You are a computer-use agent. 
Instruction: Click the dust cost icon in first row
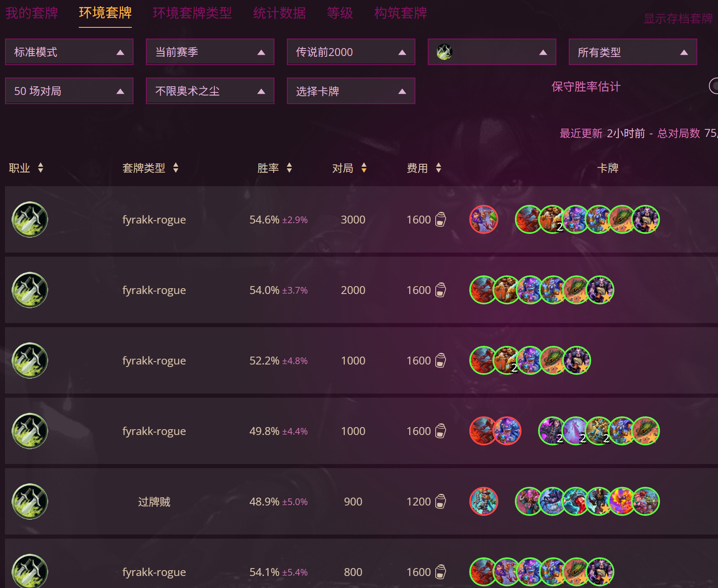coord(440,219)
